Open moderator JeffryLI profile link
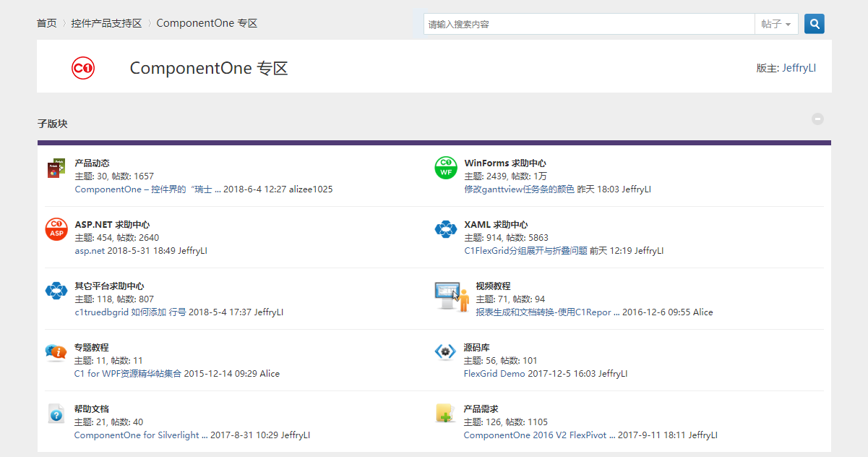Viewport: 868px width, 457px height. coord(799,68)
